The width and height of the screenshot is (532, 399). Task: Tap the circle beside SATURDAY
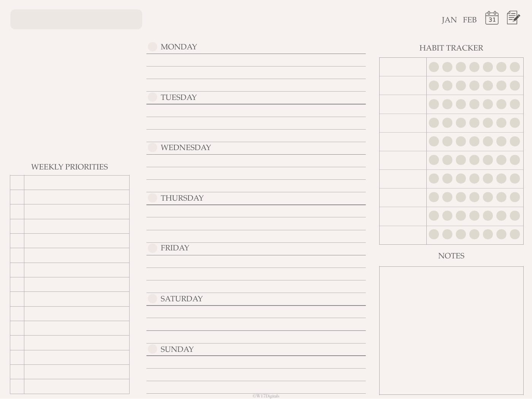pyautogui.click(x=152, y=299)
